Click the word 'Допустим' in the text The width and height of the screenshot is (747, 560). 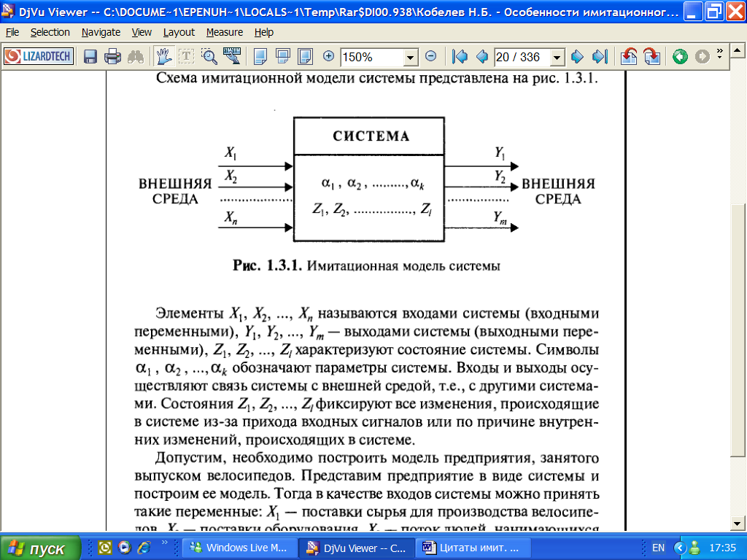pyautogui.click(x=190, y=458)
